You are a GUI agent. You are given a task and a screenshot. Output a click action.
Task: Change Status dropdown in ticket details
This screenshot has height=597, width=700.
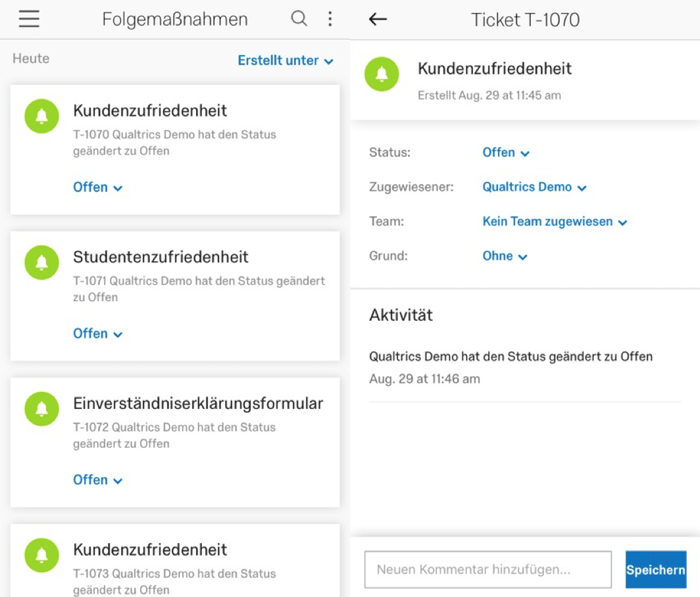pos(506,153)
